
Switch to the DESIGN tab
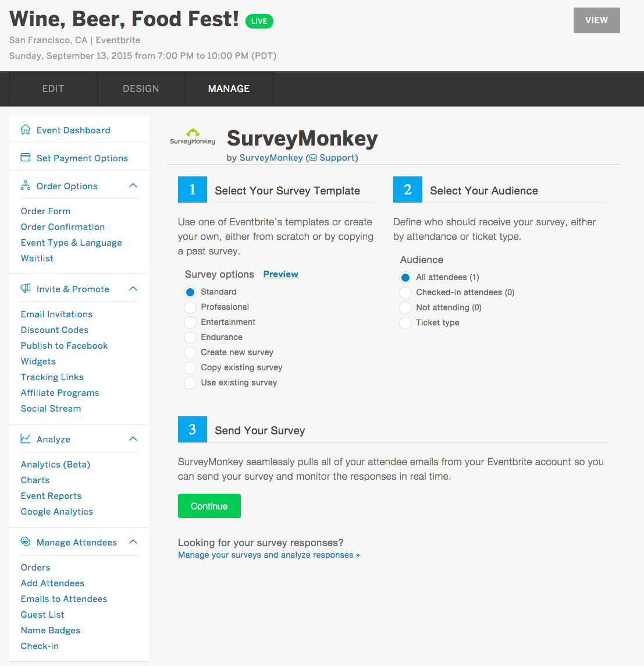coord(141,88)
